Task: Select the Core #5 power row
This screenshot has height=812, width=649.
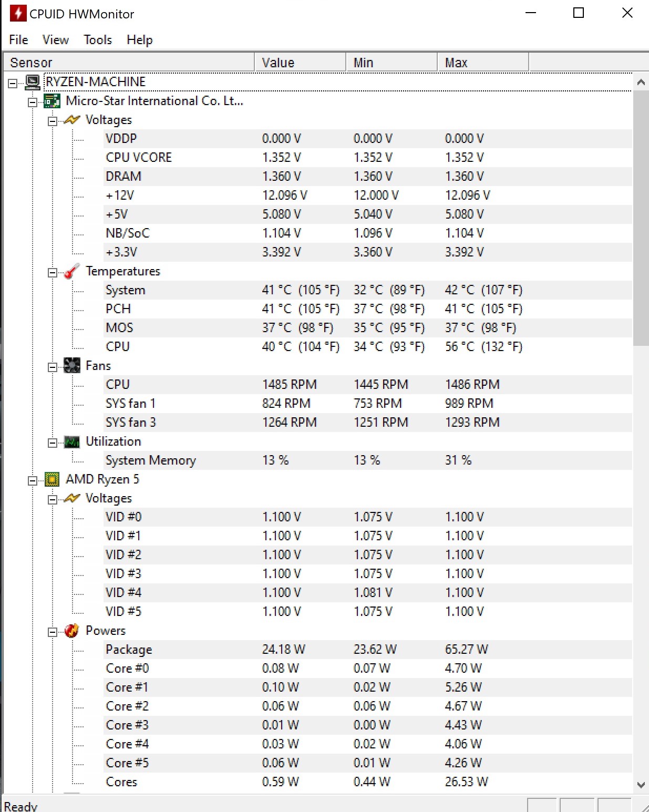Action: click(x=368, y=763)
